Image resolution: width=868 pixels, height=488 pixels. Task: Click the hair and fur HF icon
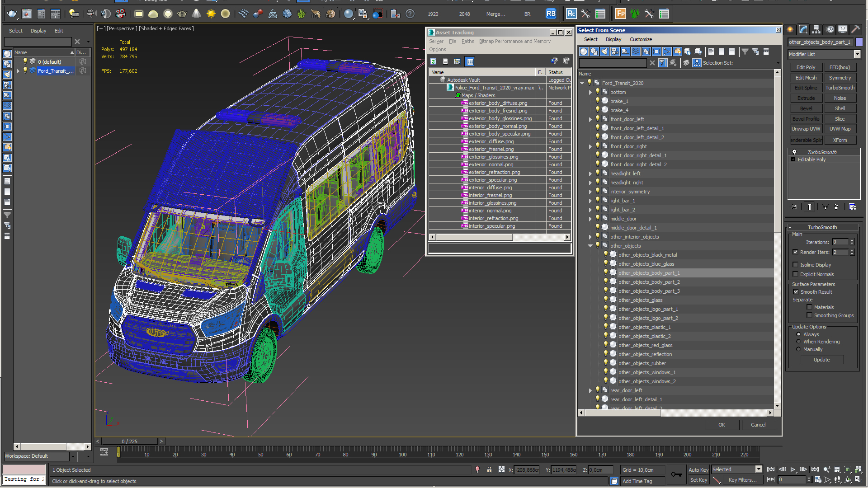316,14
